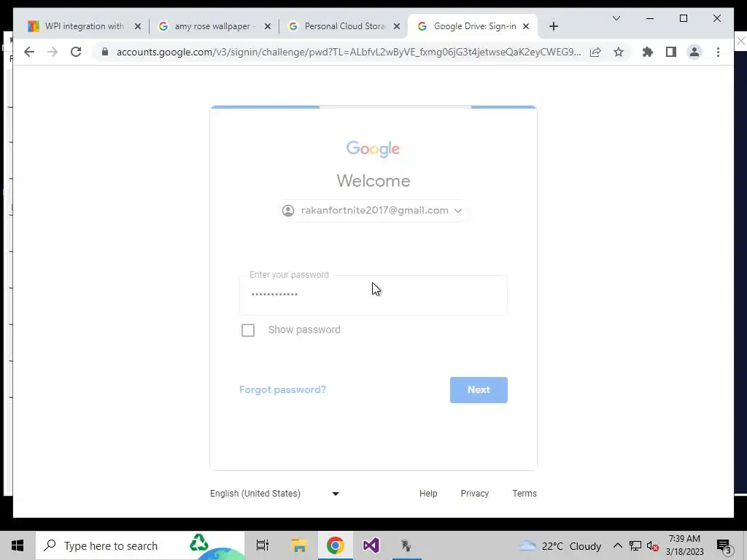Open the Chrome side panel
This screenshot has width=747, height=560.
point(671,52)
